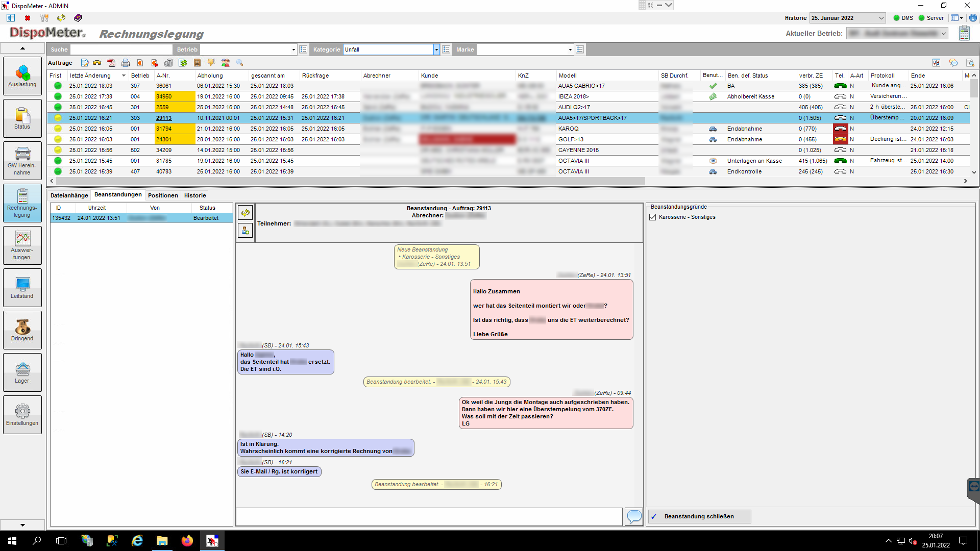Image resolution: width=980 pixels, height=551 pixels.
Task: Click the blue info icon at top right
Action: [x=973, y=18]
